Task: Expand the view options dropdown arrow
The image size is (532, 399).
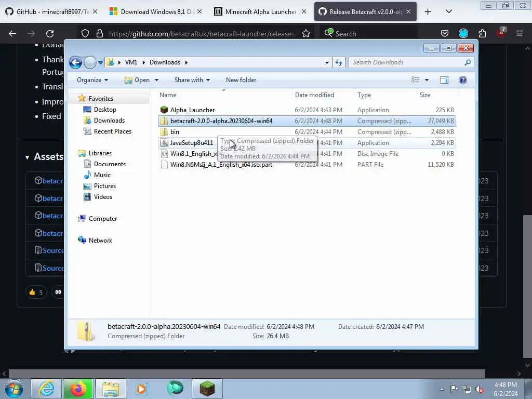Action: point(427,80)
